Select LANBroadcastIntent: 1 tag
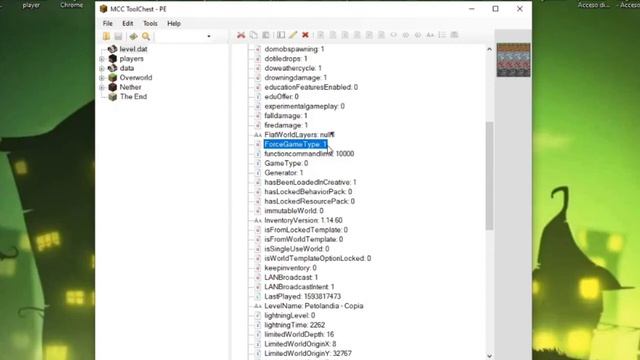This screenshot has width=640, height=360. click(299, 287)
